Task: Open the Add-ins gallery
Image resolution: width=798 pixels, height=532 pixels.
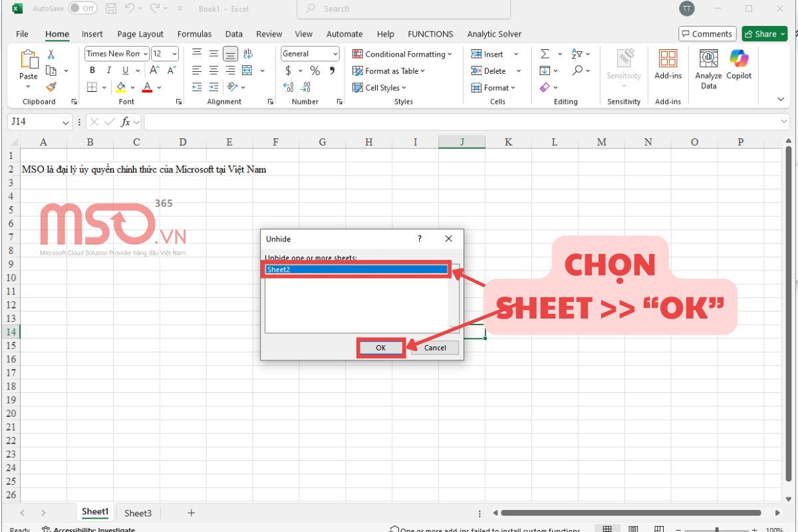Action: tap(668, 65)
